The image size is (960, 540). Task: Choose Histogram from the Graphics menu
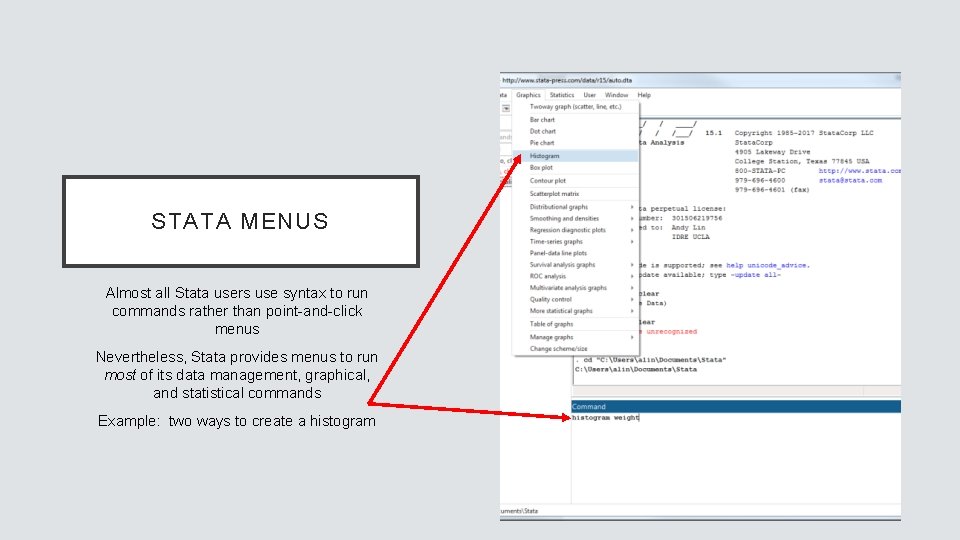tap(575, 156)
